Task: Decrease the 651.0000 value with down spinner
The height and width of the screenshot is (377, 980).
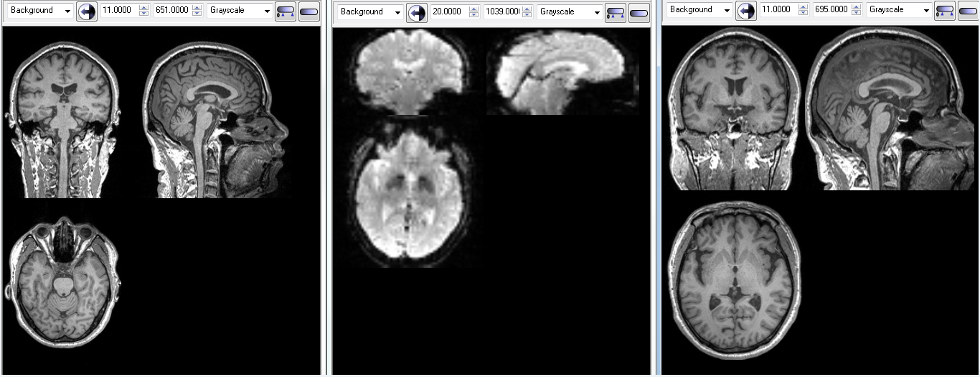Action: [x=197, y=14]
